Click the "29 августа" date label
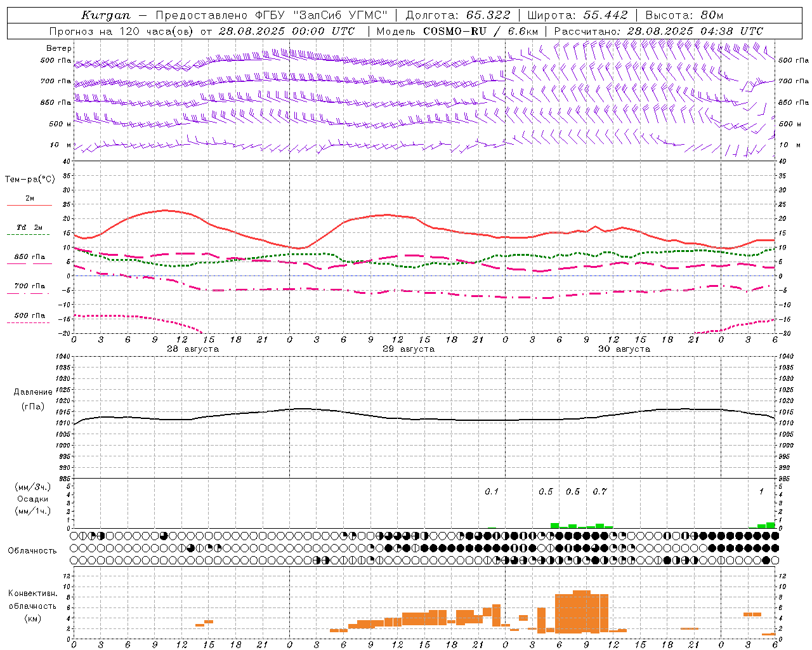This screenshot has height=650, width=812. click(409, 349)
